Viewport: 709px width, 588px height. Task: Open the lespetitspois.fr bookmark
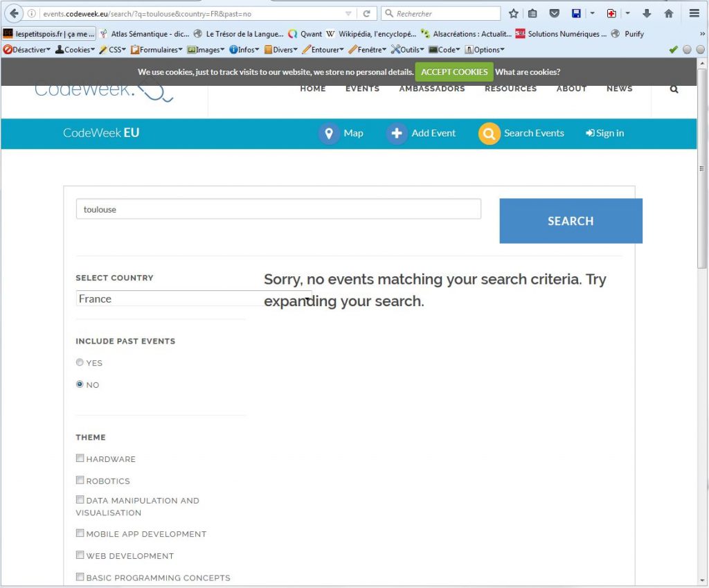(x=49, y=34)
